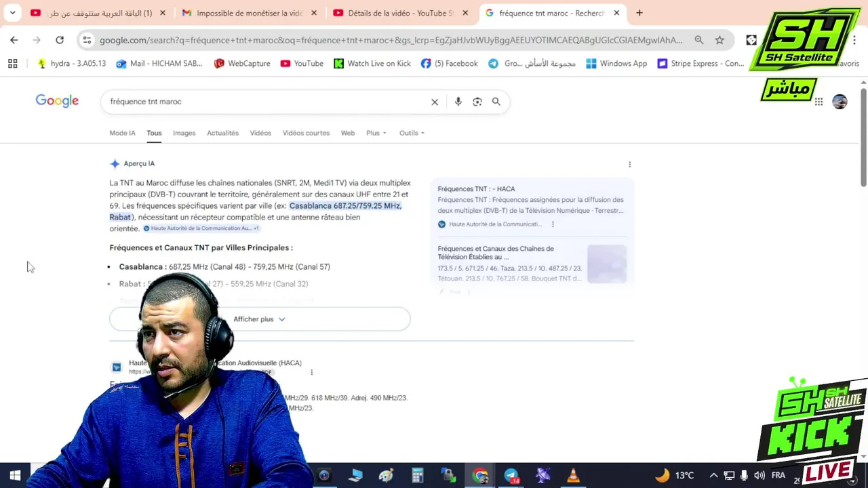Open the new tab plus button
The image size is (868, 488).
pyautogui.click(x=639, y=13)
